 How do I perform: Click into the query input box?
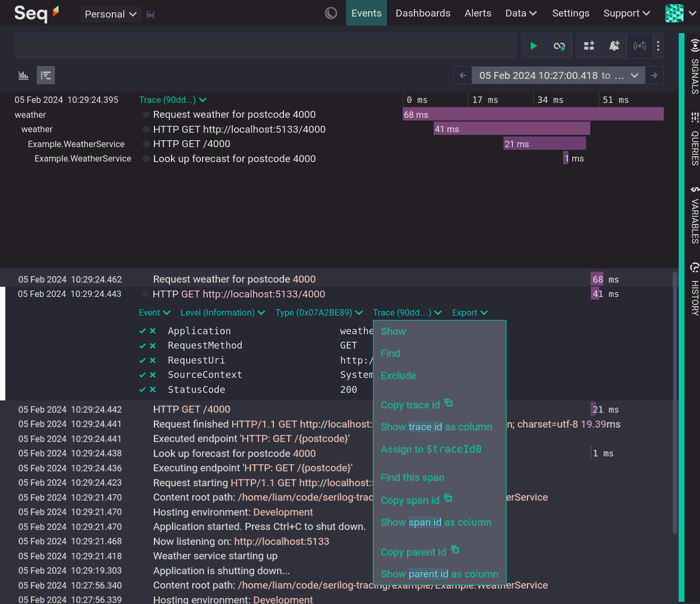(266, 46)
